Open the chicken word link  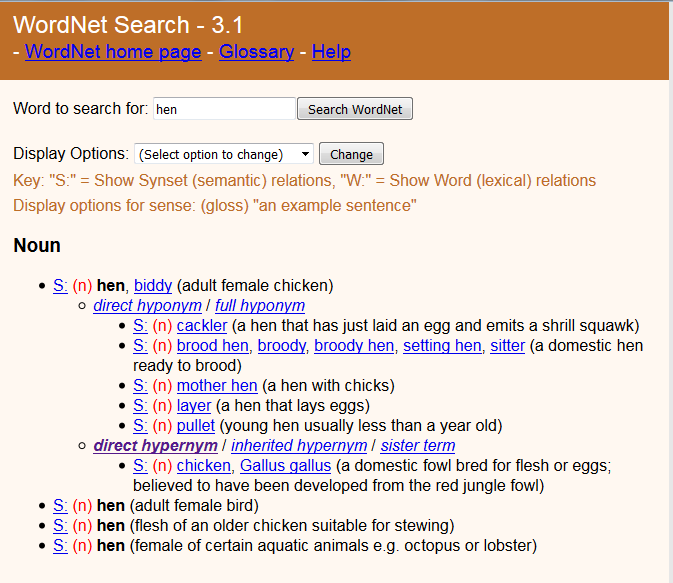coord(203,465)
